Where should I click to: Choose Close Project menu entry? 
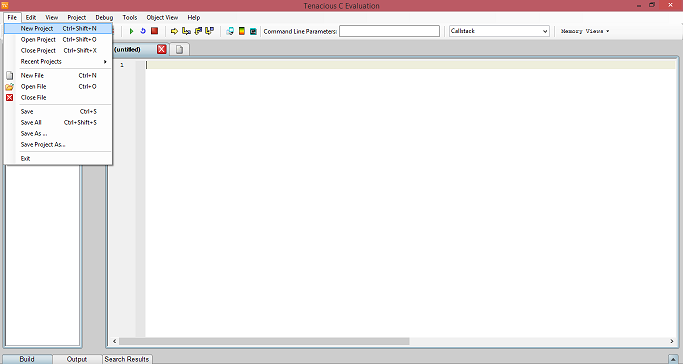click(58, 51)
